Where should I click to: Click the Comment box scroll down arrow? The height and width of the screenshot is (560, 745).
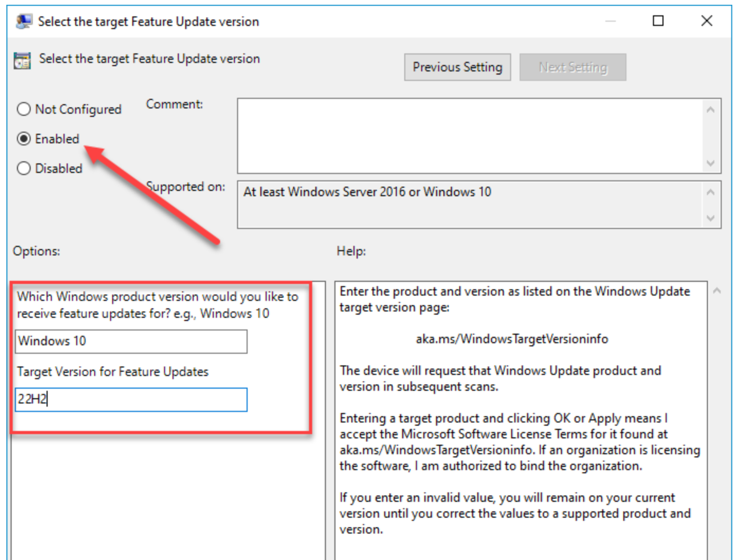(711, 163)
